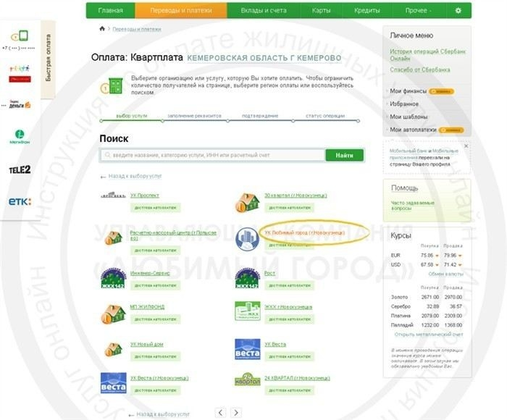
Task: Focus the service search input field
Action: (212, 155)
